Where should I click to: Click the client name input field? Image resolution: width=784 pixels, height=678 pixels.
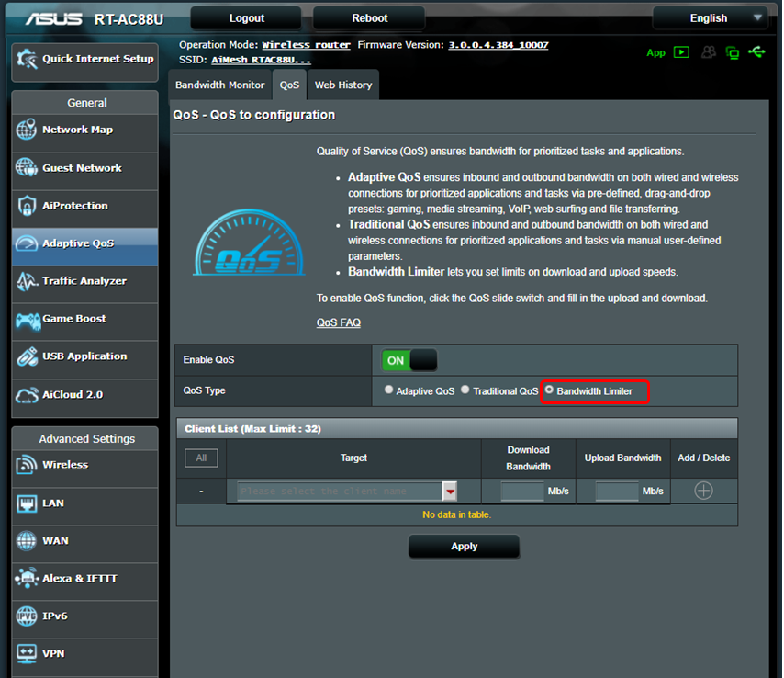340,492
